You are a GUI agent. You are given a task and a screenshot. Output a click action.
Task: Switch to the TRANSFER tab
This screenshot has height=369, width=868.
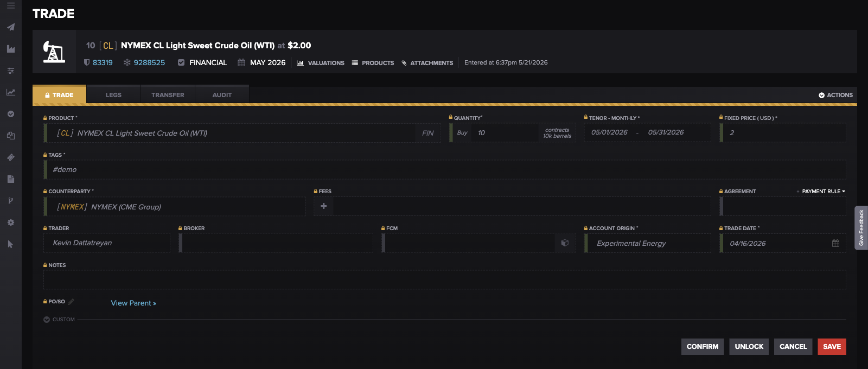[168, 94]
